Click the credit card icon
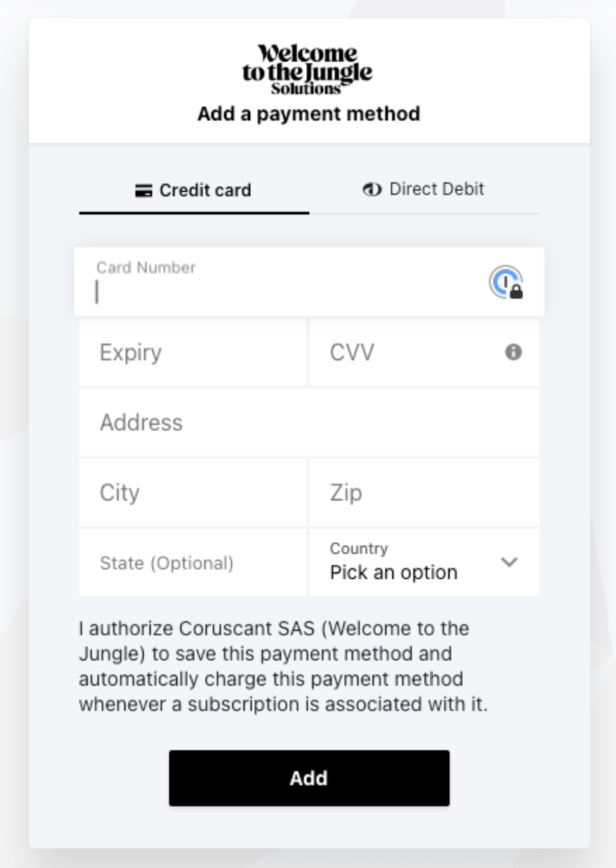616x868 pixels. click(144, 191)
